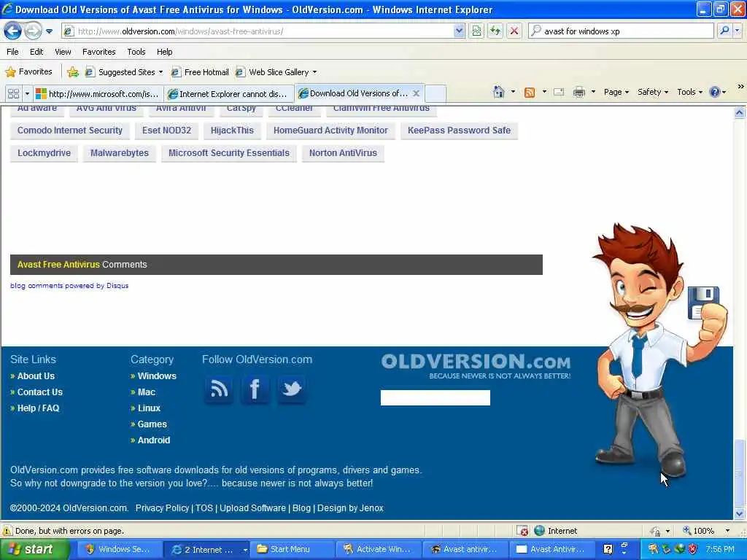The height and width of the screenshot is (560, 747).
Task: Click the Print icon
Action: [x=578, y=92]
